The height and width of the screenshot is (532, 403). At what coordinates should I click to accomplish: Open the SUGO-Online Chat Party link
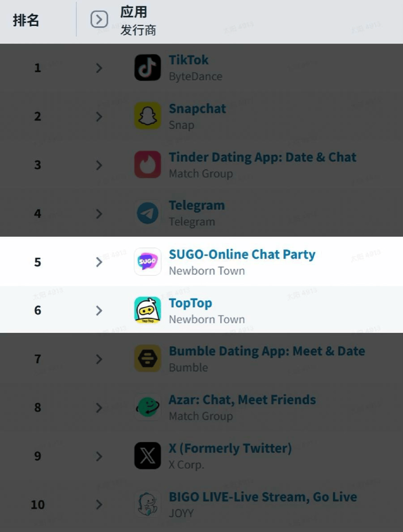click(242, 255)
